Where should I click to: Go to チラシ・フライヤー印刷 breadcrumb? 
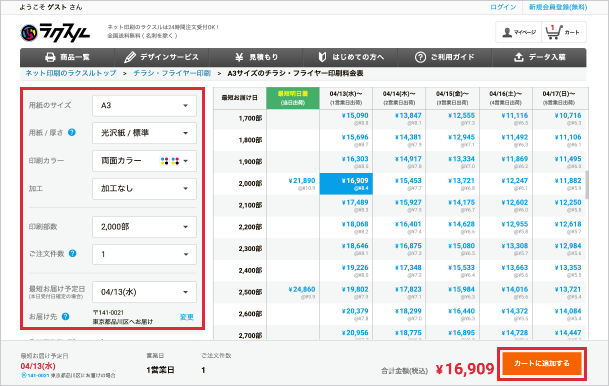pyautogui.click(x=172, y=73)
